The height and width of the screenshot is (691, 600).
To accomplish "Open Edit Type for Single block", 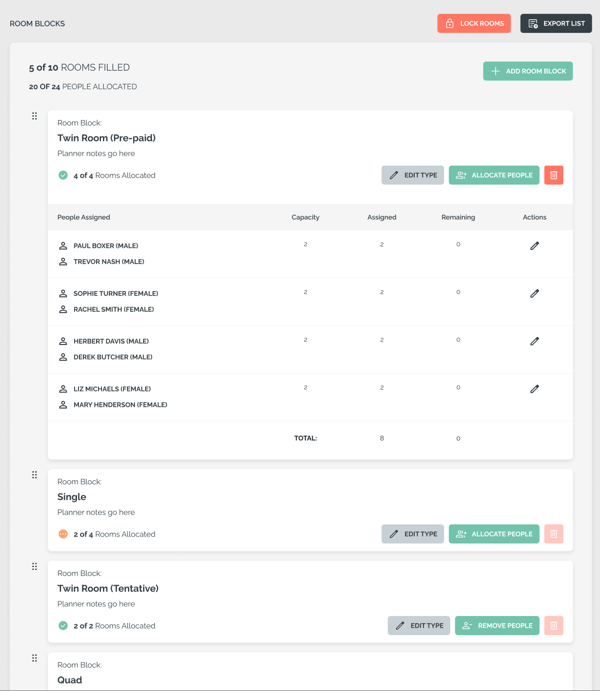I will click(x=412, y=534).
